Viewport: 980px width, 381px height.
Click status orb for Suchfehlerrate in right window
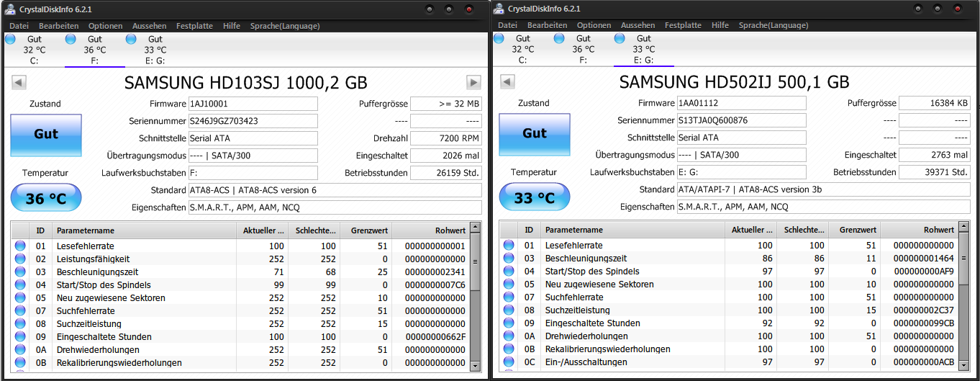point(509,297)
